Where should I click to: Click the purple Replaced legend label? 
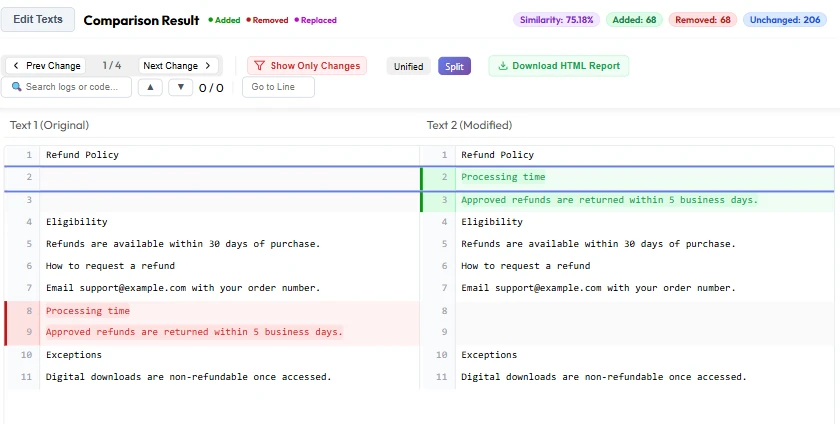(316, 20)
